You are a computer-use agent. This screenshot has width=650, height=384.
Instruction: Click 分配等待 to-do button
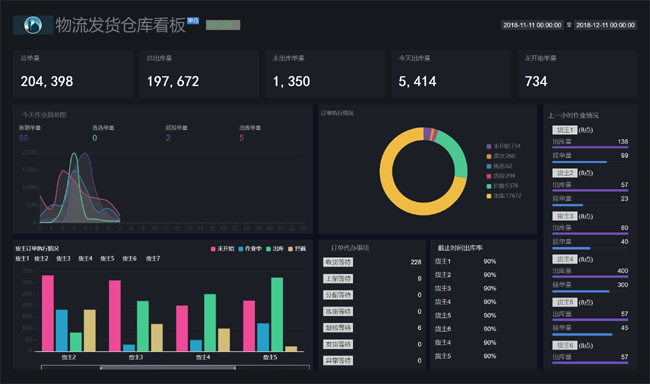[338, 295]
